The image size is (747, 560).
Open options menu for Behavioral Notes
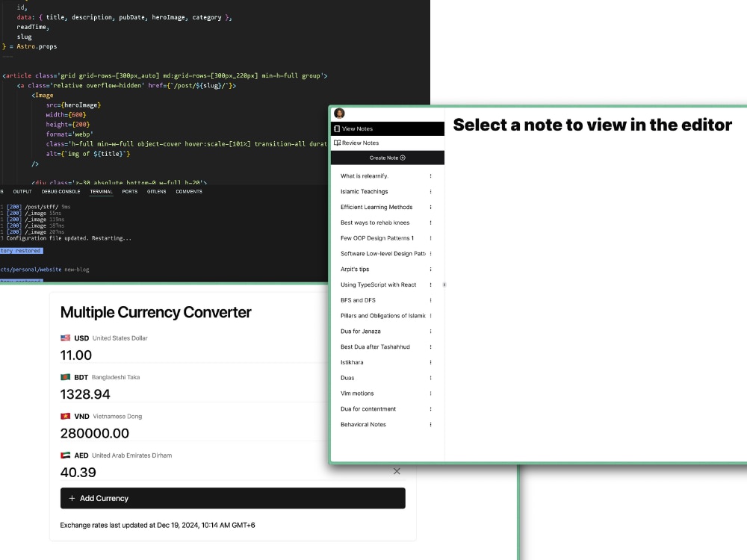coord(431,424)
